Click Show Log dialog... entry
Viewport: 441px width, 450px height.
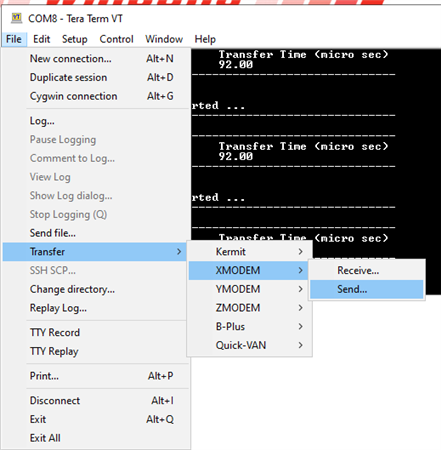coord(96,195)
